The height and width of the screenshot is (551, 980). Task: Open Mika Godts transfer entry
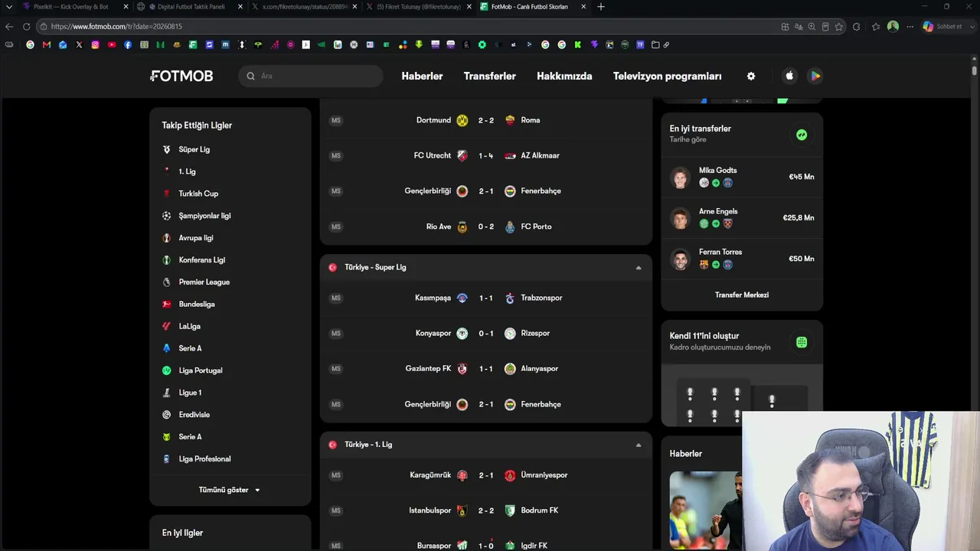pyautogui.click(x=742, y=177)
